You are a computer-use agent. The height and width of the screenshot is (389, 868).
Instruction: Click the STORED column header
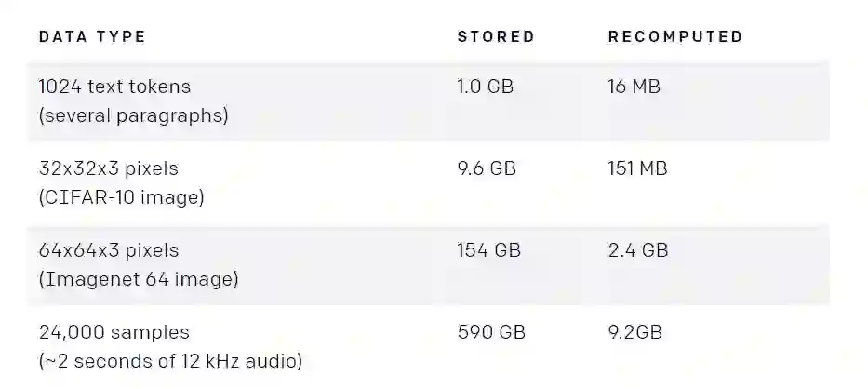click(x=496, y=37)
